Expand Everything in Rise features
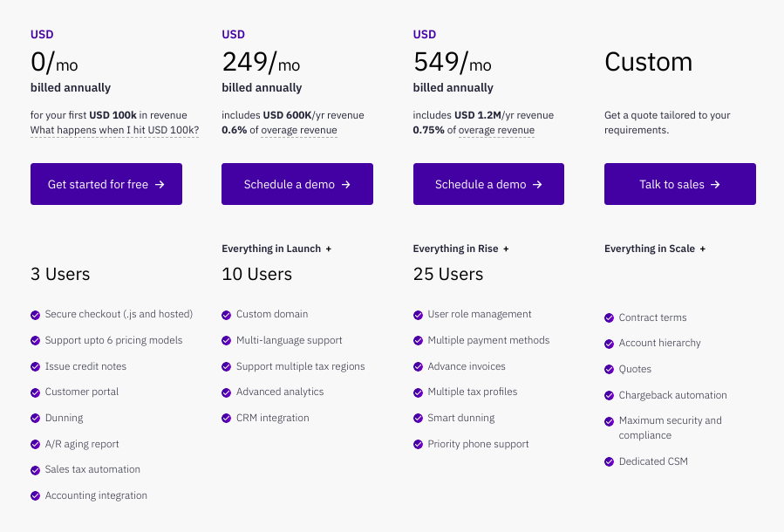784x532 pixels. click(506, 249)
